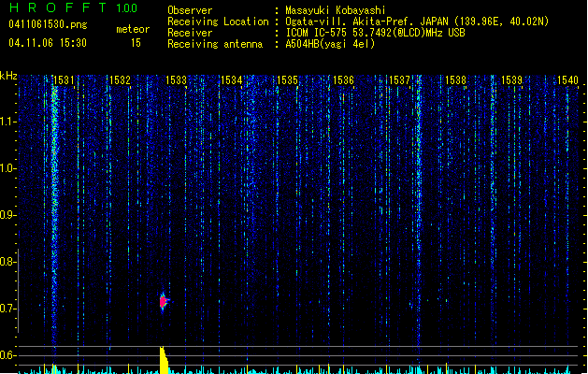Screen dimensions: 588x374
Task: Click the tall yellow signal strength peak
Action: tap(164, 360)
